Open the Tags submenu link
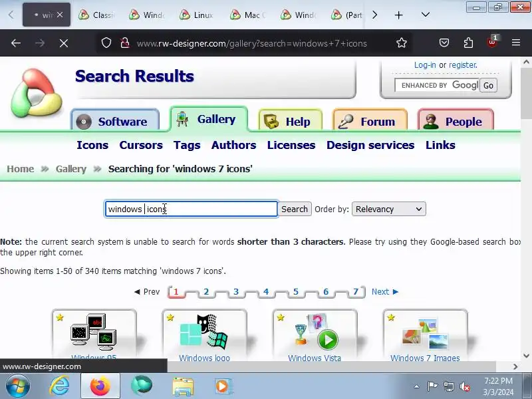 [187, 145]
